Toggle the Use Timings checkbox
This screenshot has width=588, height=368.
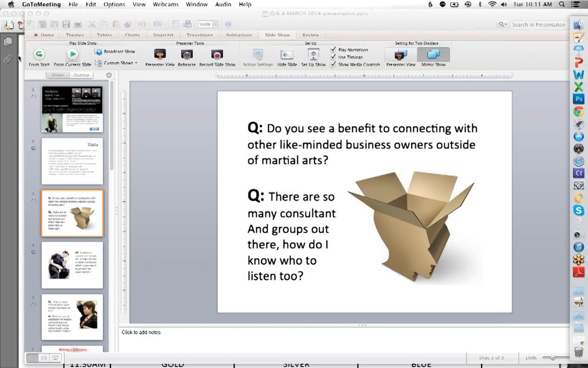point(333,57)
